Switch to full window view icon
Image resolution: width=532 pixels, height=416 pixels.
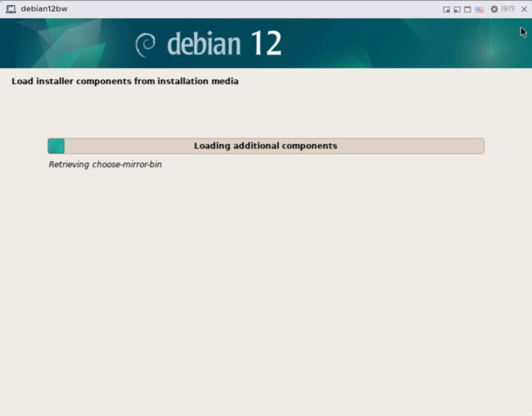[467, 9]
